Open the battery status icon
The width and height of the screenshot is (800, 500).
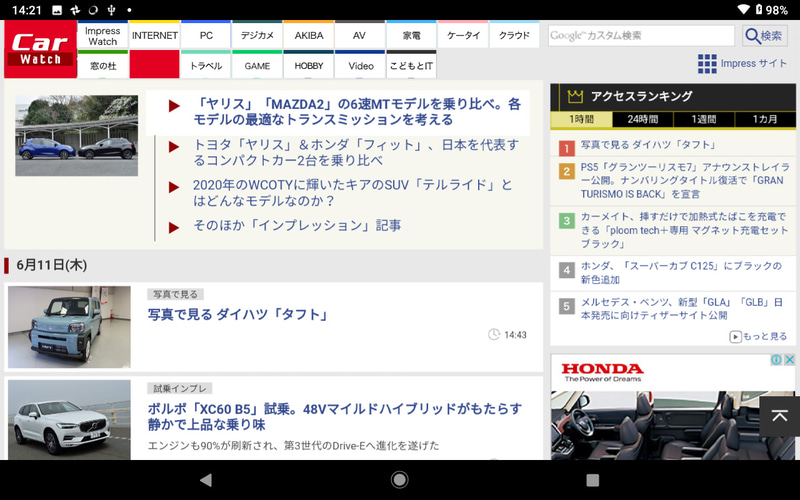(x=759, y=10)
